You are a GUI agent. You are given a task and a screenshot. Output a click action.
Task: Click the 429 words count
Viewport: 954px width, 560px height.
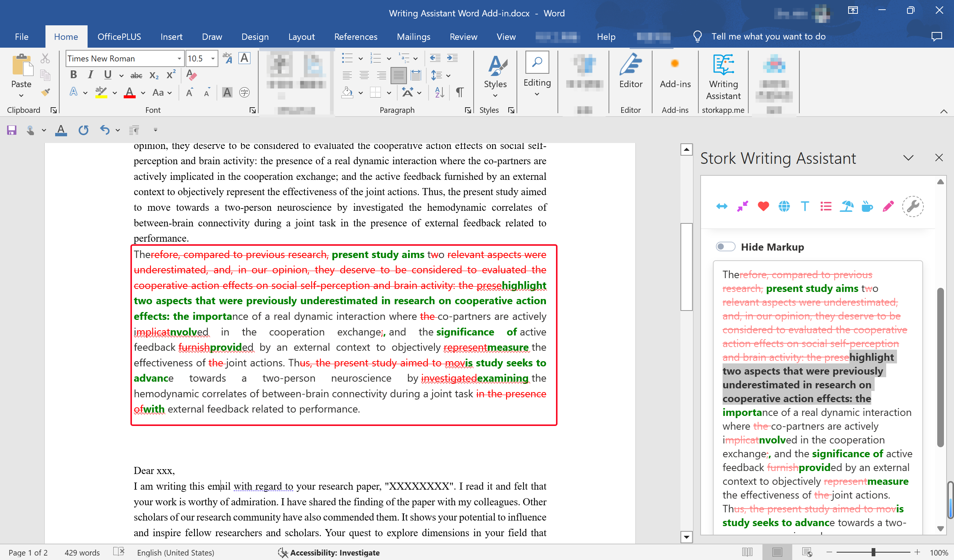tap(82, 553)
